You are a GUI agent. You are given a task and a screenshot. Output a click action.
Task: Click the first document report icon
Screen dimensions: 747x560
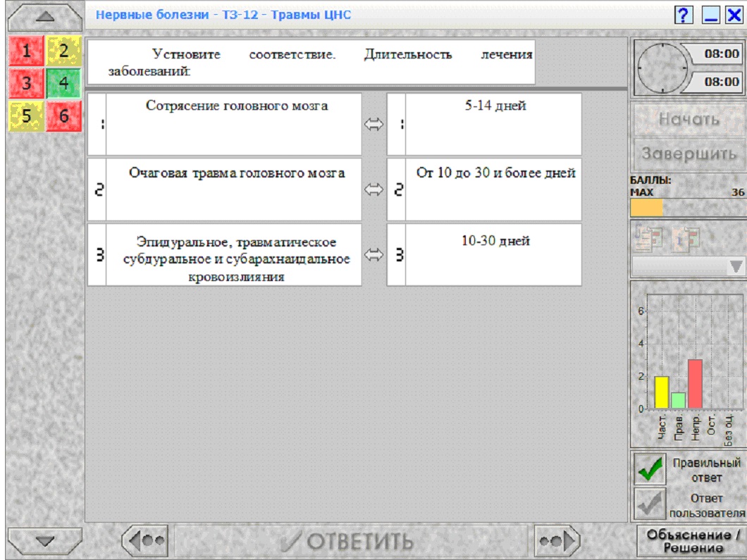(x=649, y=239)
